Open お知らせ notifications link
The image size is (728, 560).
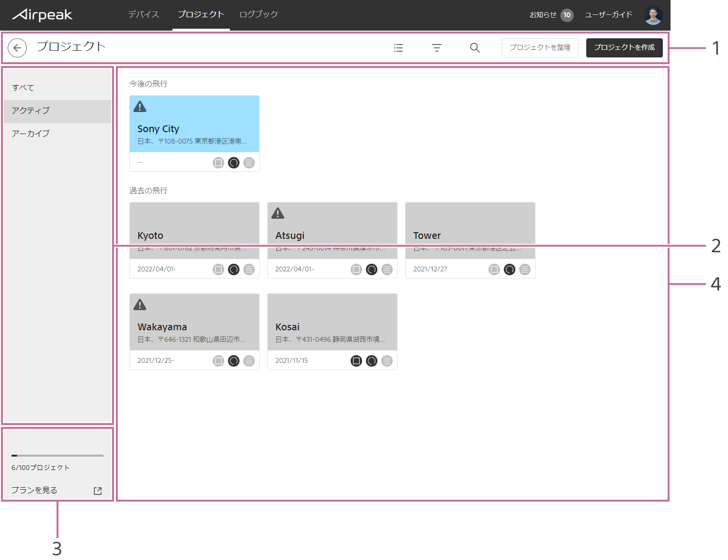coord(543,15)
